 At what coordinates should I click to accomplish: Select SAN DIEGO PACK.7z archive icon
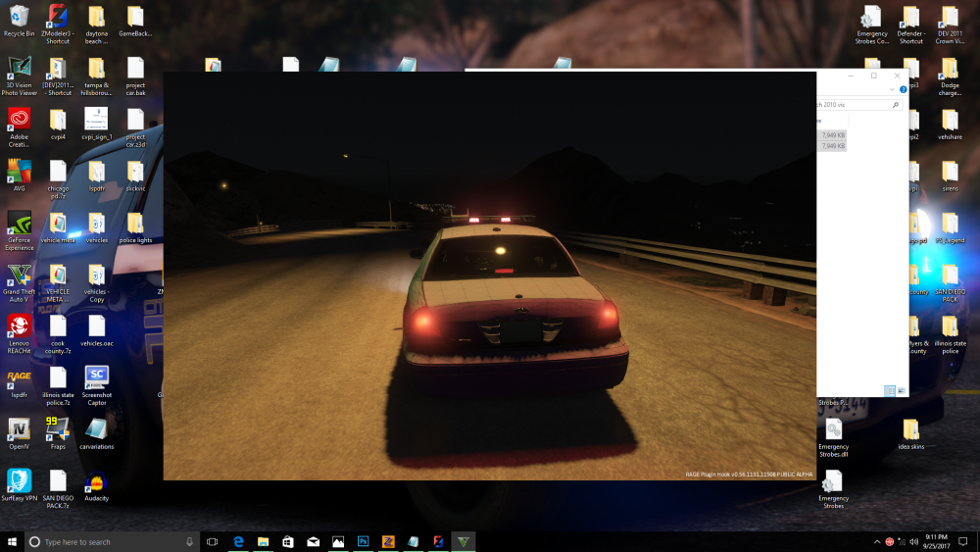(58, 489)
